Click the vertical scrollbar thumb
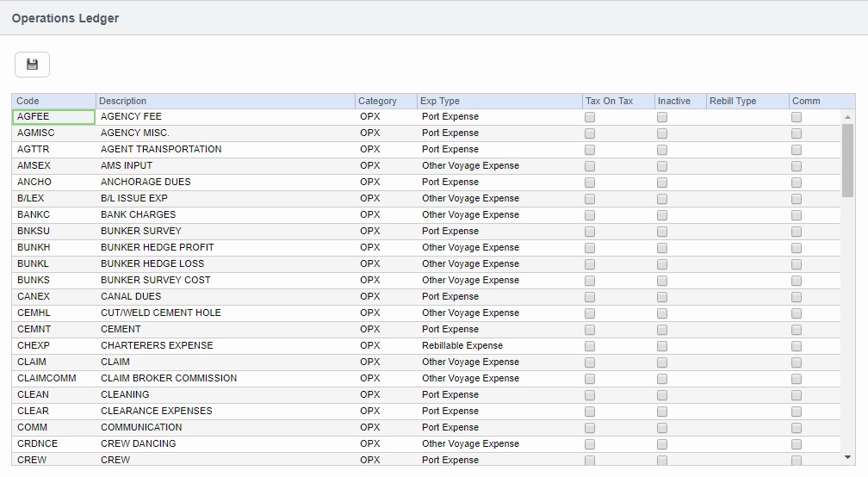The image size is (868, 477). (847, 160)
